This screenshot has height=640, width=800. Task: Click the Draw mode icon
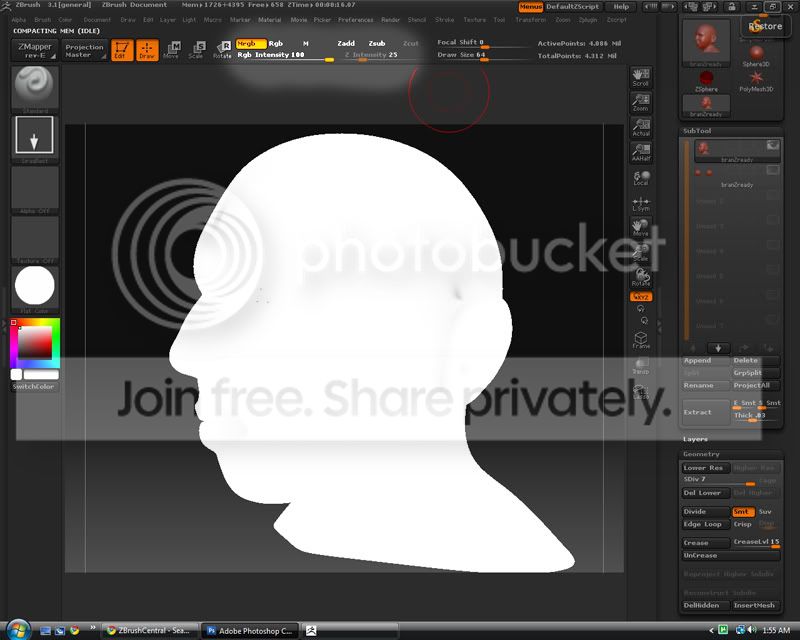tap(147, 49)
